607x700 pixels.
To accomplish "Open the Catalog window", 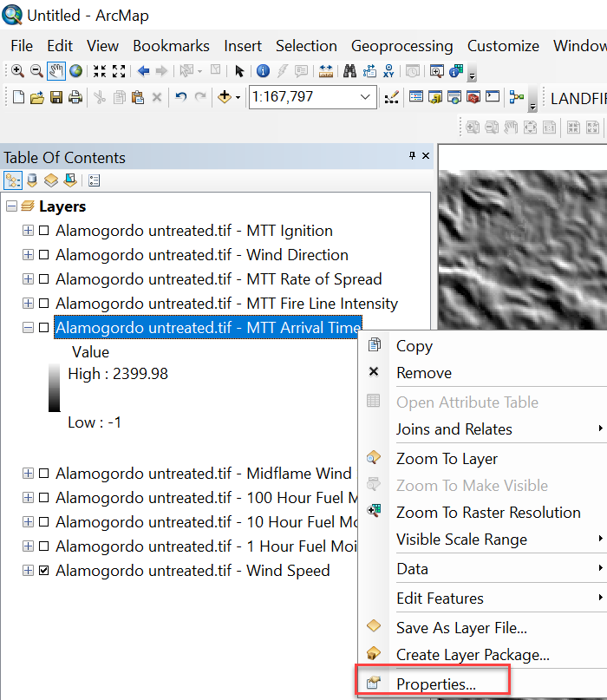I will click(434, 97).
